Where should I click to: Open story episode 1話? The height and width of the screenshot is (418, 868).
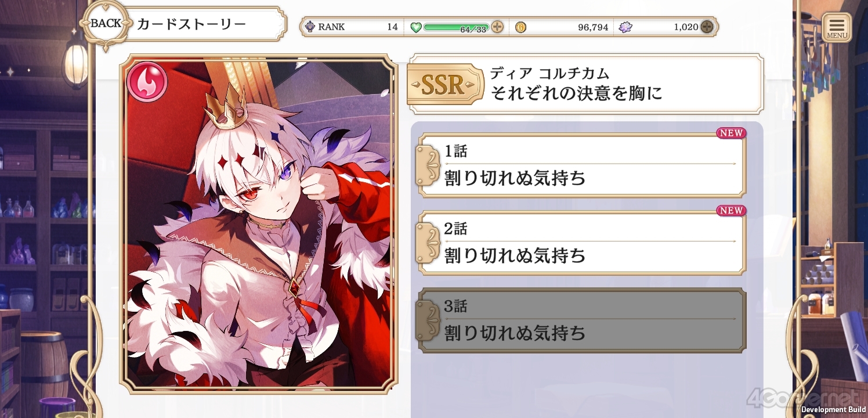(x=581, y=165)
